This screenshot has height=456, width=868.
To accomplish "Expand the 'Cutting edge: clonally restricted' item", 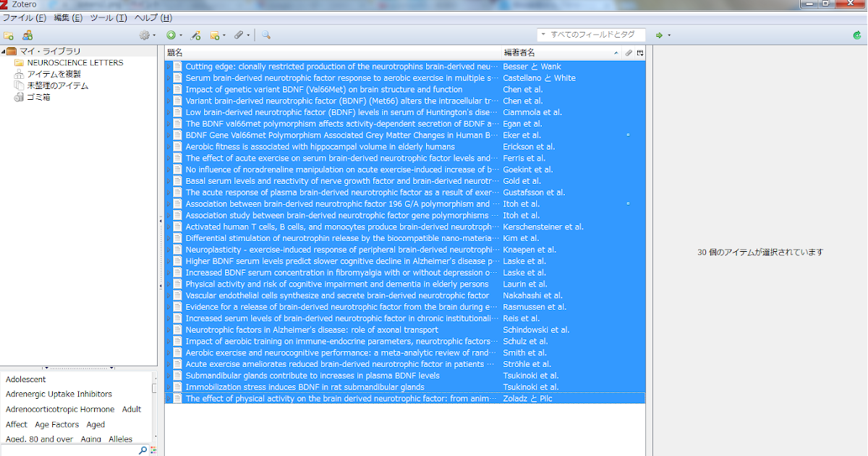I will click(169, 67).
